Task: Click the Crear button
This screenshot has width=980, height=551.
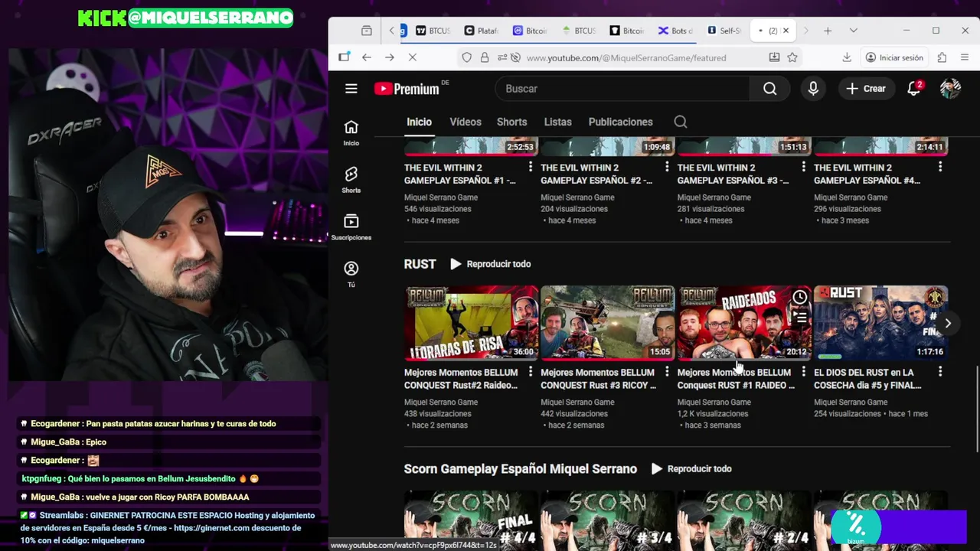Action: (866, 89)
